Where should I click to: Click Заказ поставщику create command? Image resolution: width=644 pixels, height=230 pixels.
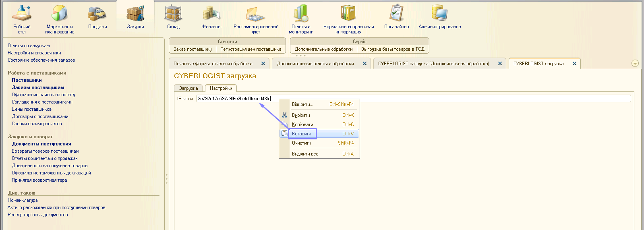pyautogui.click(x=193, y=49)
